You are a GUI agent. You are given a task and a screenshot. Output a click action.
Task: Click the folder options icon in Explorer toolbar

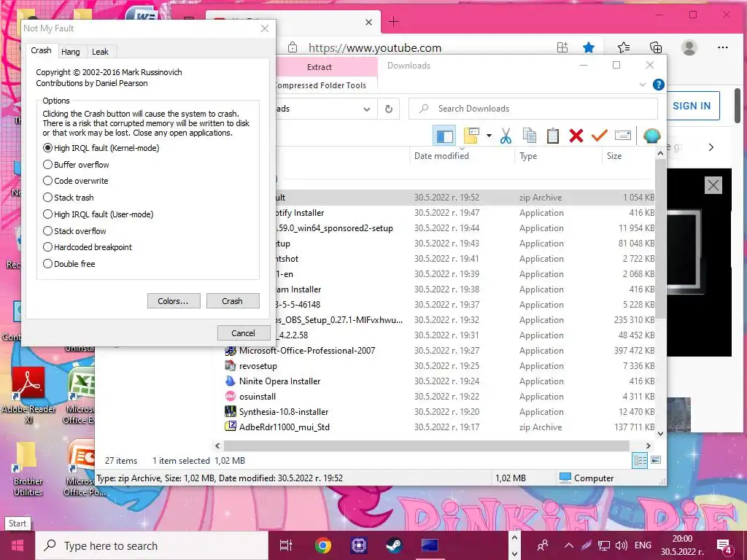pos(471,136)
